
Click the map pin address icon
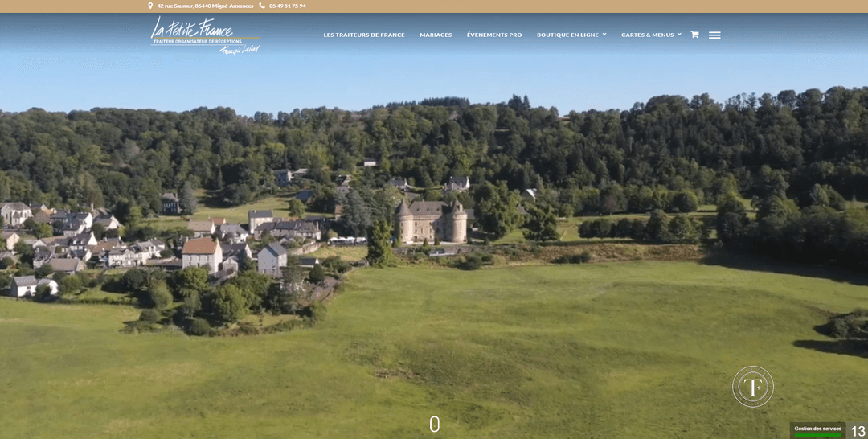point(150,6)
